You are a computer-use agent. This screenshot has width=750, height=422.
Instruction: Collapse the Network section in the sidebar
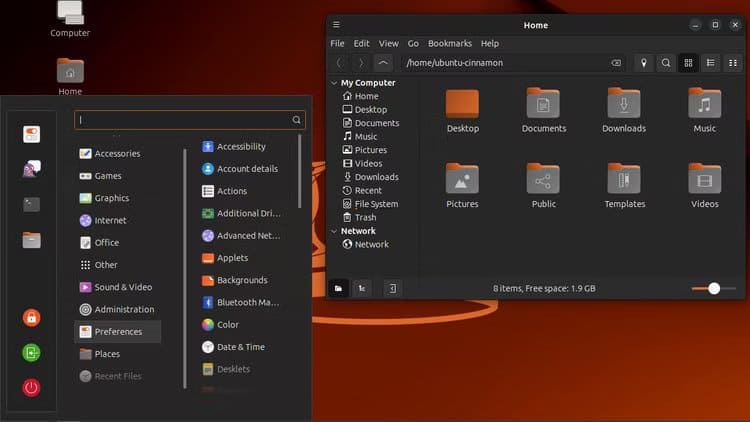click(x=334, y=231)
